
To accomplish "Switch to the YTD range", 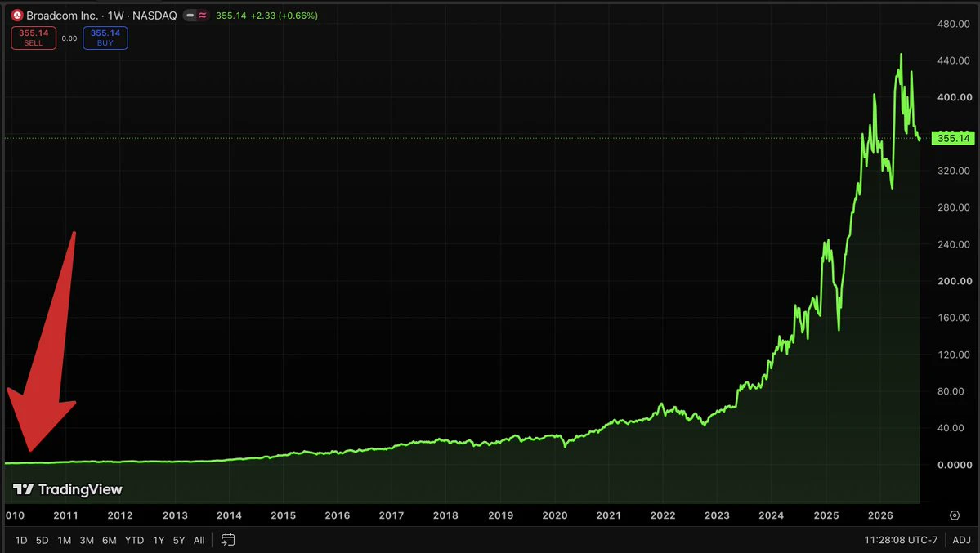I will coord(134,541).
